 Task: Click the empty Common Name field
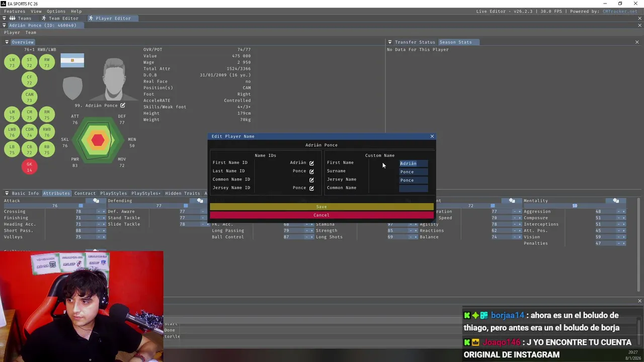click(x=414, y=189)
